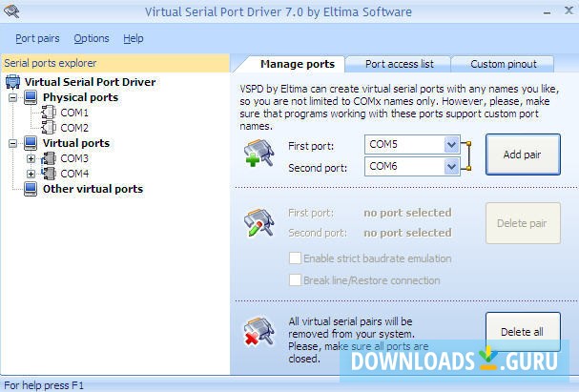Expand the COM3 tree node
Screen dimensions: 579x392
pos(31,158)
